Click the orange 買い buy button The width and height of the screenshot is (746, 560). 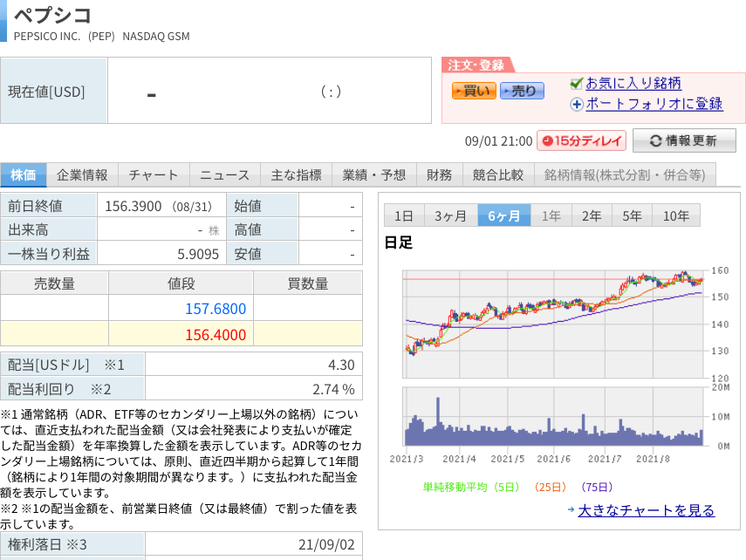[474, 91]
